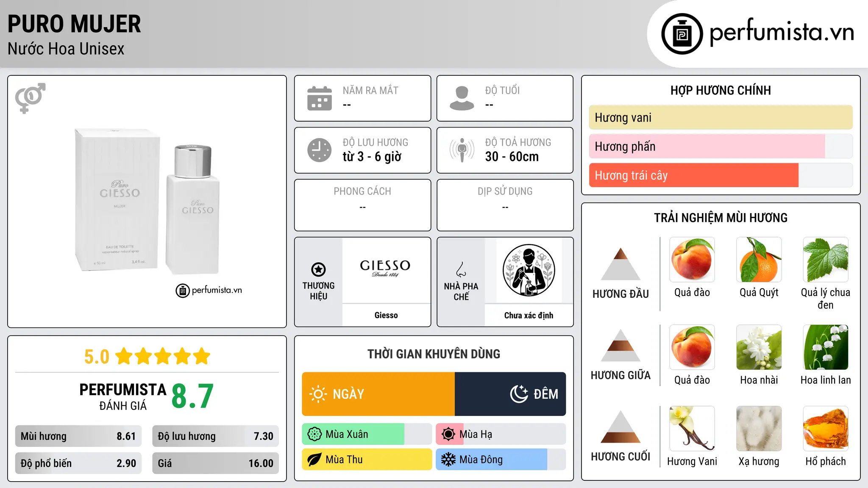The image size is (868, 488).
Task: Click the Phong cách info card
Action: tap(363, 205)
